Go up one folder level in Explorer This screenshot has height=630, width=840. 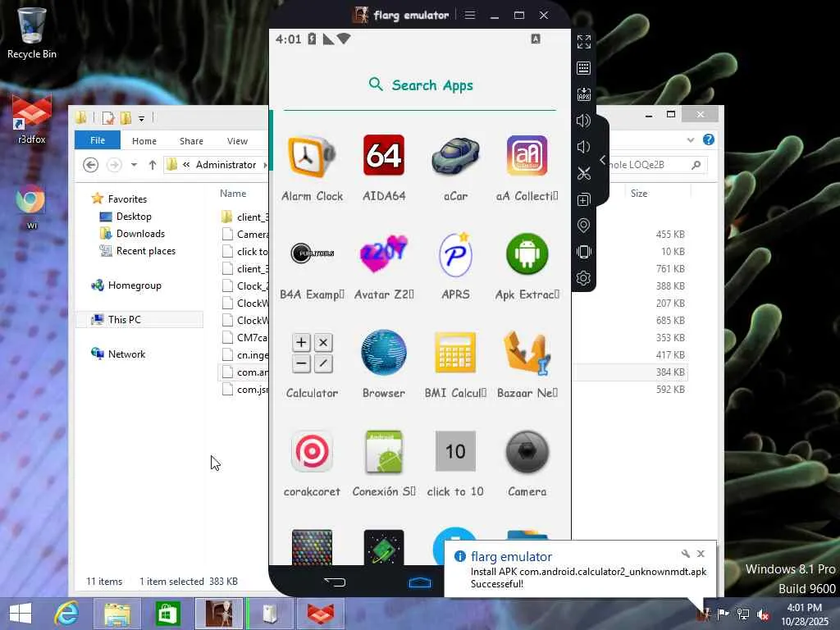click(x=153, y=165)
